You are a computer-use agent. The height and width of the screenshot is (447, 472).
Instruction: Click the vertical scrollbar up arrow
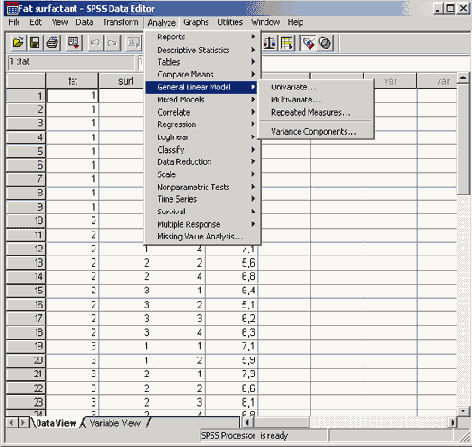[x=463, y=78]
